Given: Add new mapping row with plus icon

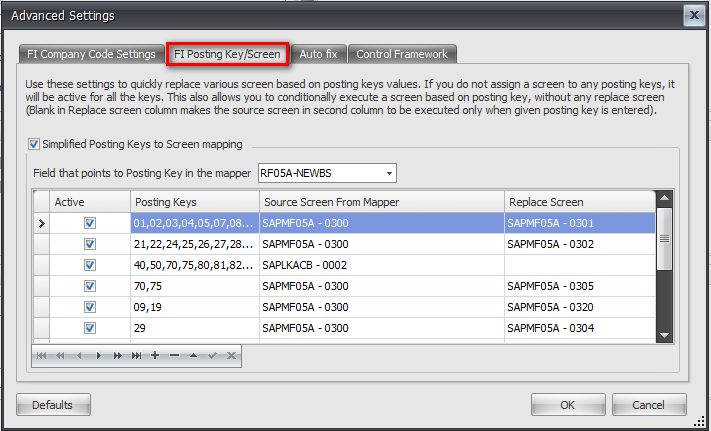Looking at the screenshot, I should pyautogui.click(x=155, y=356).
